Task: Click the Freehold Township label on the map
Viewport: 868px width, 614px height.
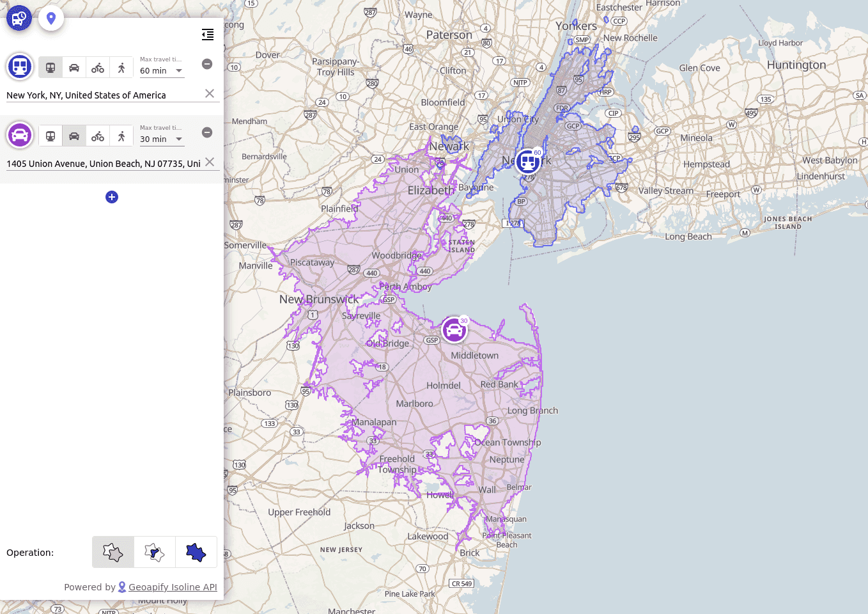Action: click(397, 464)
